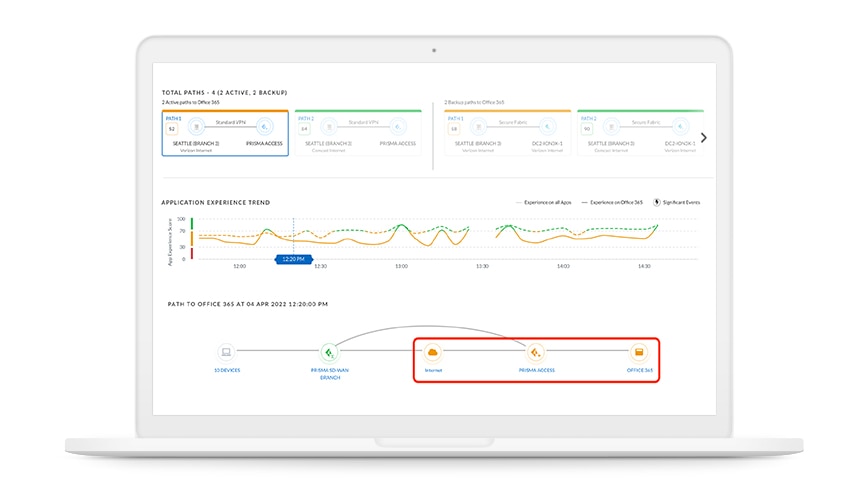Click the orange Internet cloud icon
868x488 pixels.
(433, 352)
